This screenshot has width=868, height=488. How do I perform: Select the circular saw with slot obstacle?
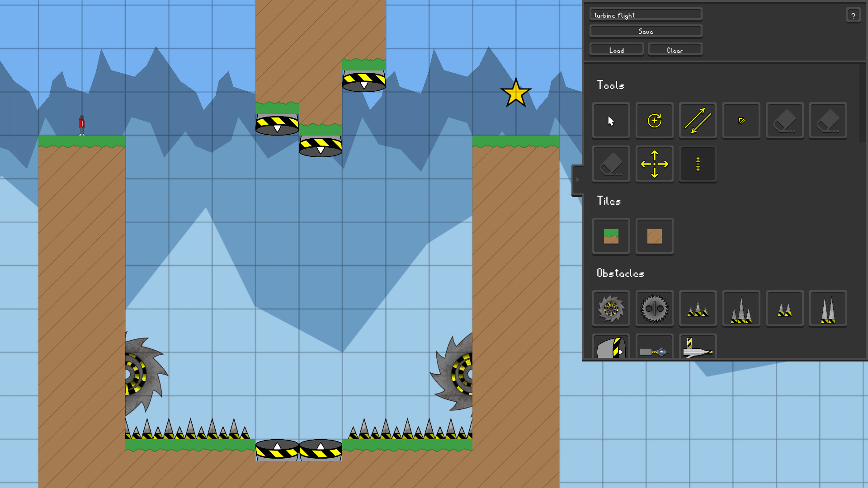click(654, 309)
